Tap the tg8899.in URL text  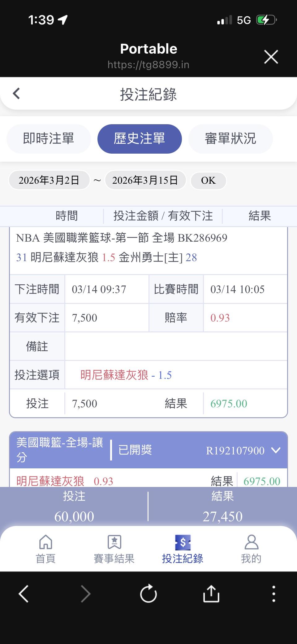click(148, 65)
